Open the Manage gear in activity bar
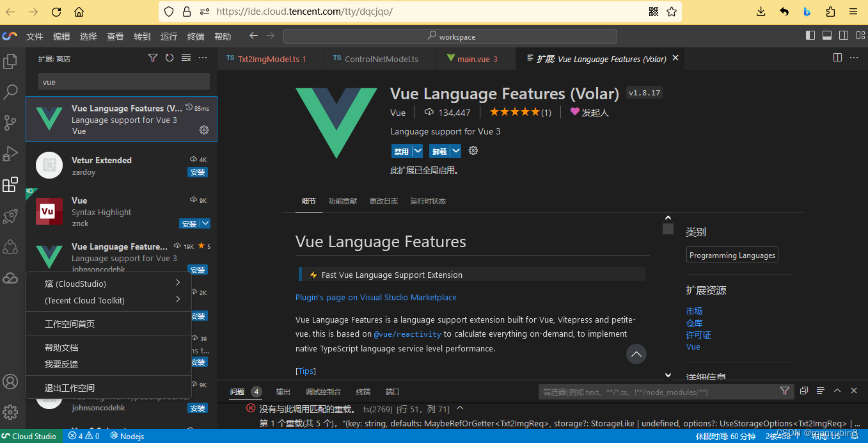Image resolution: width=868 pixels, height=443 pixels. (10, 412)
